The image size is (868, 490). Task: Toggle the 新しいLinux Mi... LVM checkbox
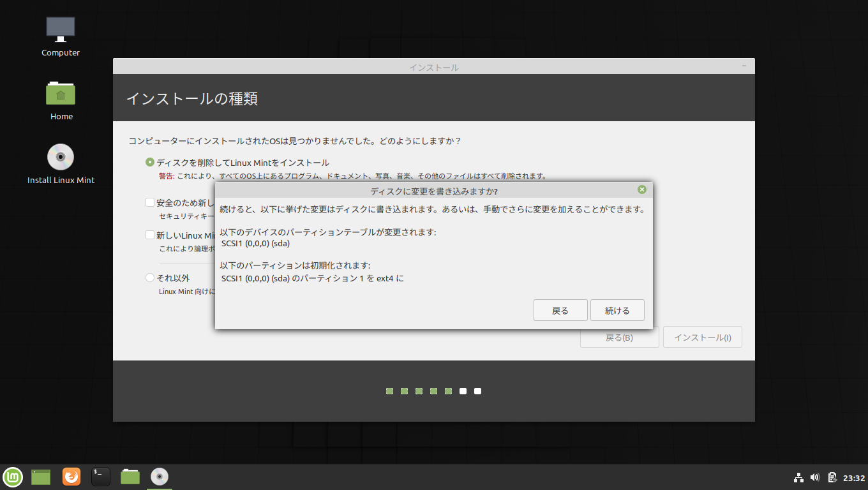point(150,235)
